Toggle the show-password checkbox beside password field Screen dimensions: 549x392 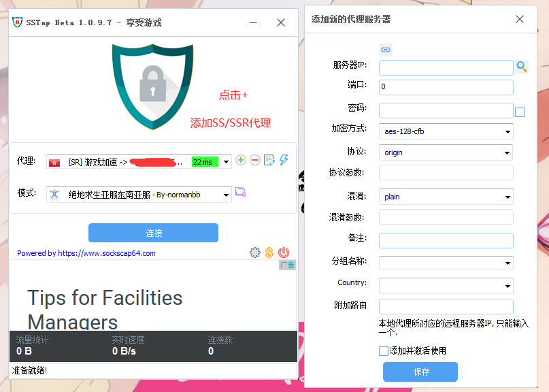tap(520, 112)
